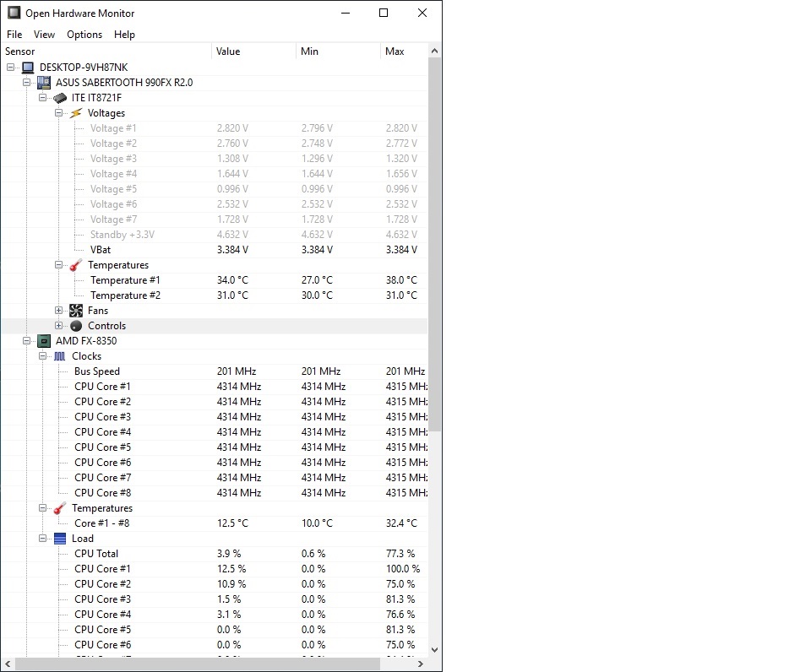This screenshot has height=672, width=811.
Task: Collapse the Clocks group
Action: [x=42, y=356]
